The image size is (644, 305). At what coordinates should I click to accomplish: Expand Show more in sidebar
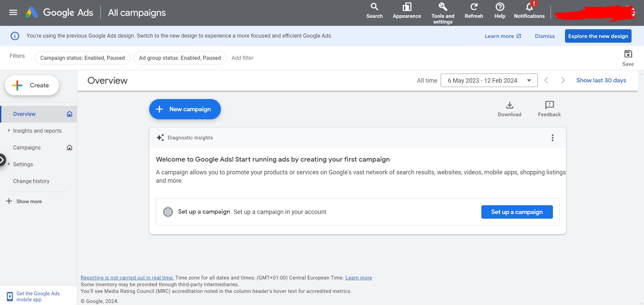pos(24,201)
